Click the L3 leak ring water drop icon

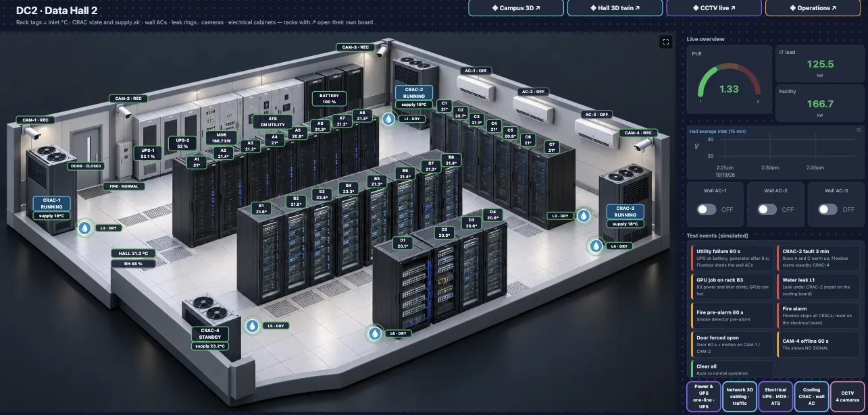coord(583,216)
